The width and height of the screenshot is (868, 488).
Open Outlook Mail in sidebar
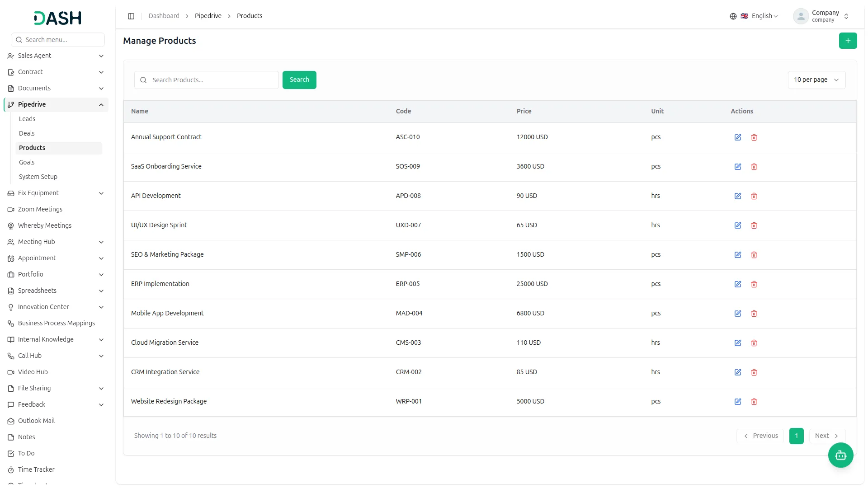tap(36, 421)
